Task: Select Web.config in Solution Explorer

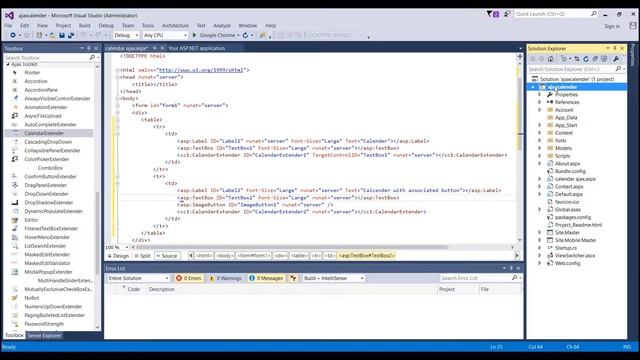Action: tap(567, 264)
